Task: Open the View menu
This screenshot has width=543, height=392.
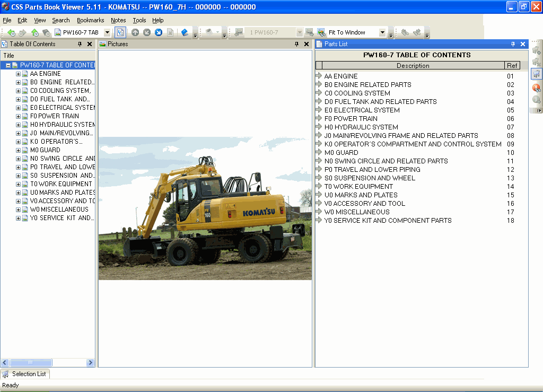Action: [x=40, y=21]
